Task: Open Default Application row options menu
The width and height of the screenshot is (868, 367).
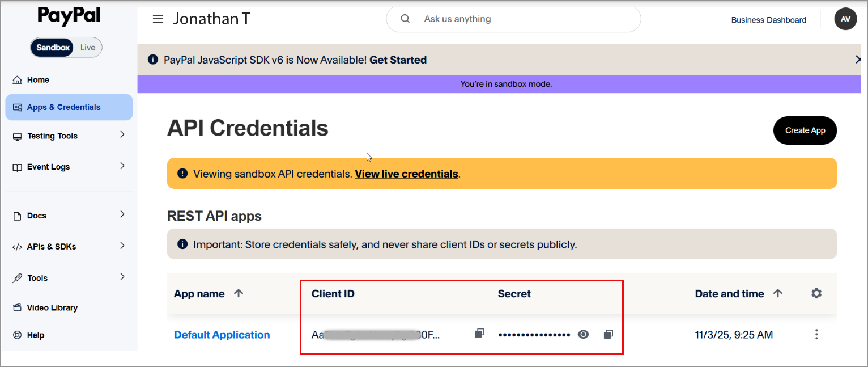Action: [x=816, y=334]
